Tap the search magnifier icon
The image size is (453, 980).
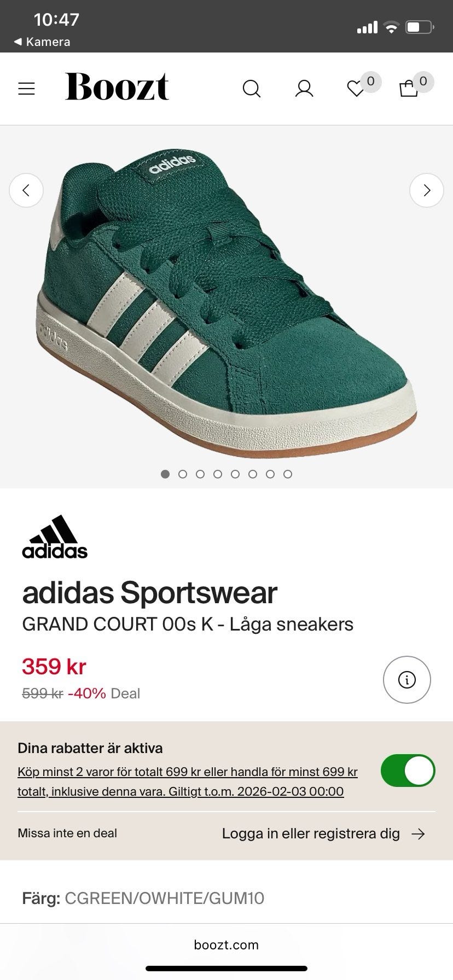click(252, 89)
